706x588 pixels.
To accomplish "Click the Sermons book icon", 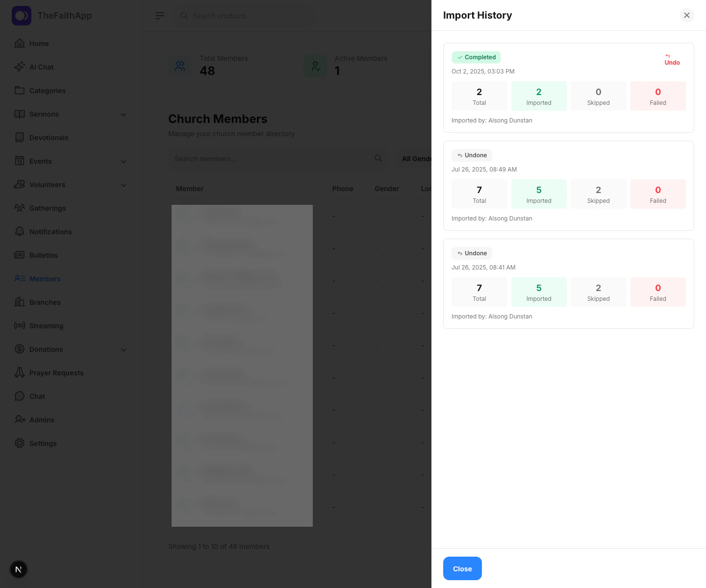I will pos(20,114).
